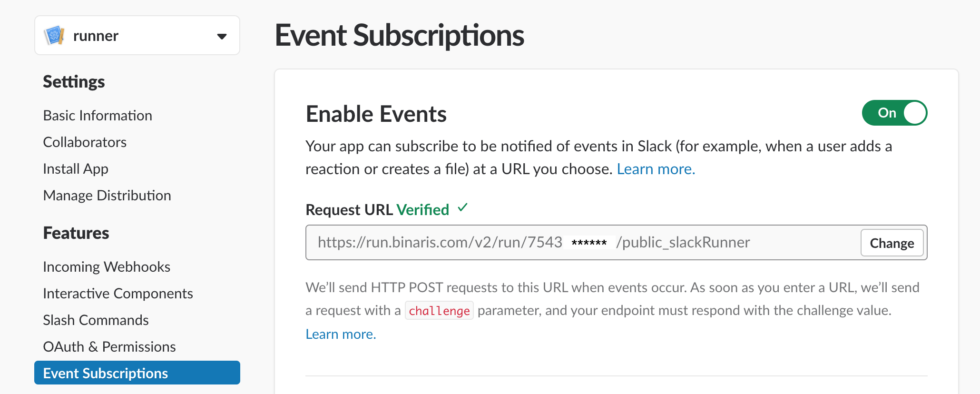Open Manage Distribution settings
Viewport: 980px width, 394px height.
point(107,196)
